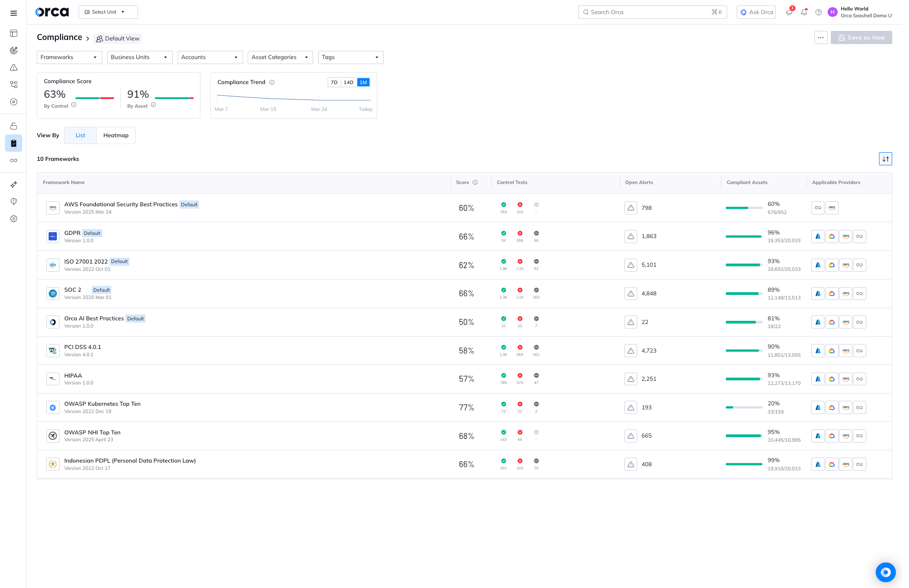This screenshot has height=588, width=909.
Task: Open the Select Unit dropdown
Action: pyautogui.click(x=108, y=12)
